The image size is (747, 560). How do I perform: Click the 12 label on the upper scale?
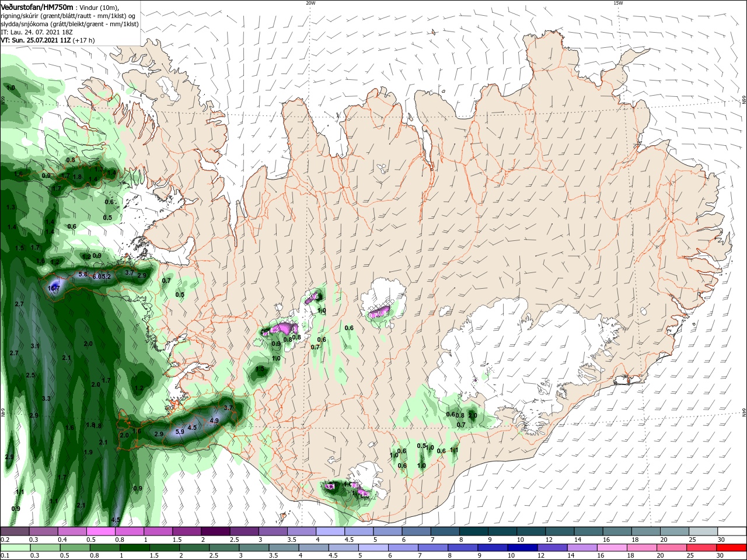click(x=549, y=540)
